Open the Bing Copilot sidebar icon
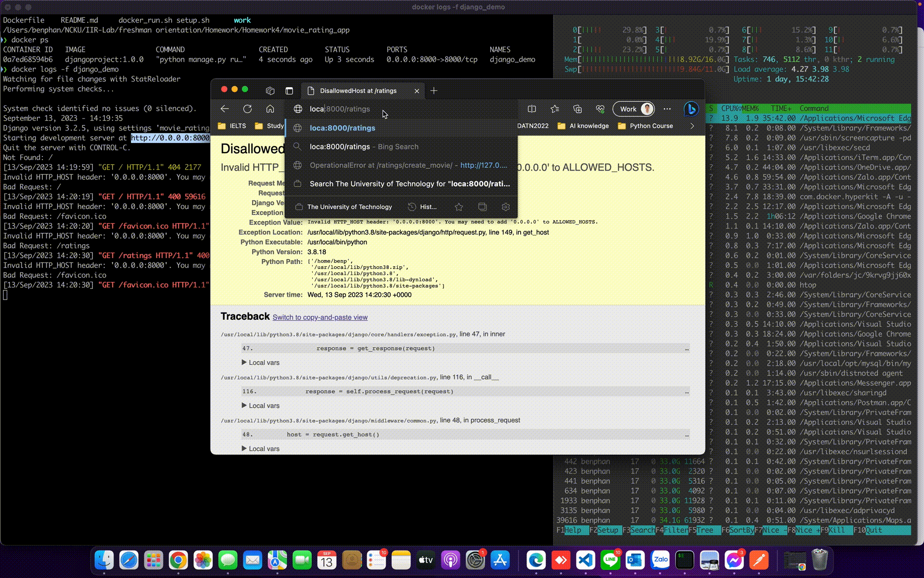924x578 pixels. [691, 109]
